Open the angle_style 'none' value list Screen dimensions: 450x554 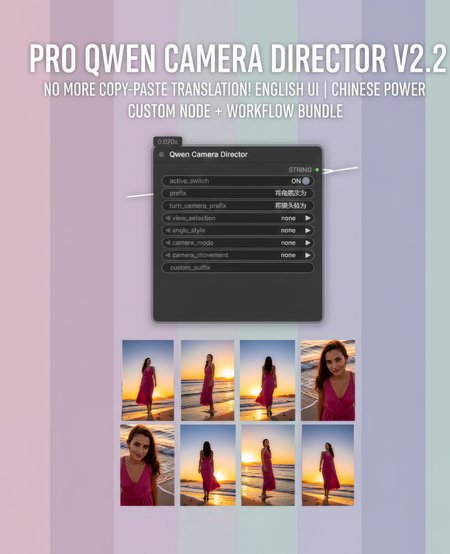pos(288,231)
